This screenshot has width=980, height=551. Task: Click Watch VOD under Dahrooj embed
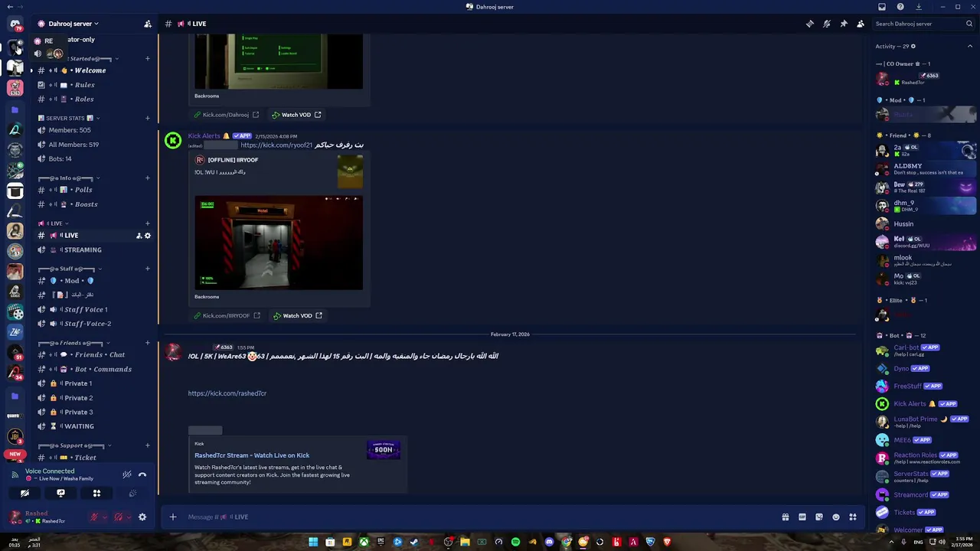pyautogui.click(x=296, y=115)
